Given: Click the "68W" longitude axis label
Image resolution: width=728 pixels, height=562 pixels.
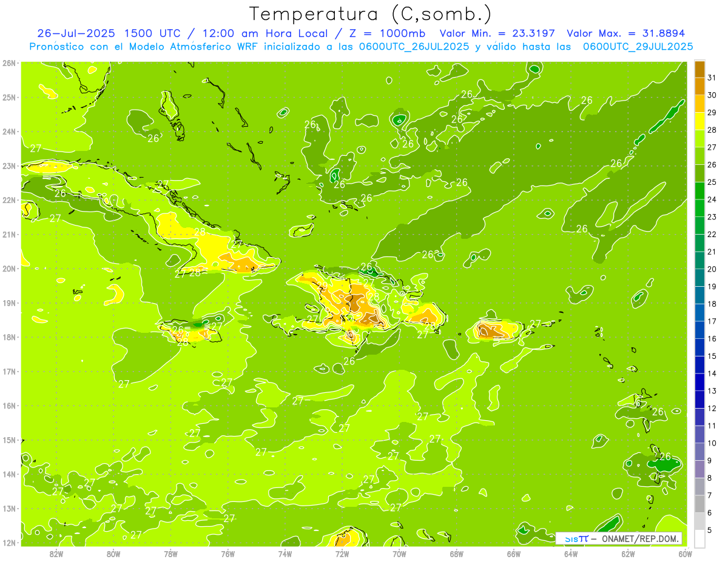Looking at the screenshot, I should (456, 554).
